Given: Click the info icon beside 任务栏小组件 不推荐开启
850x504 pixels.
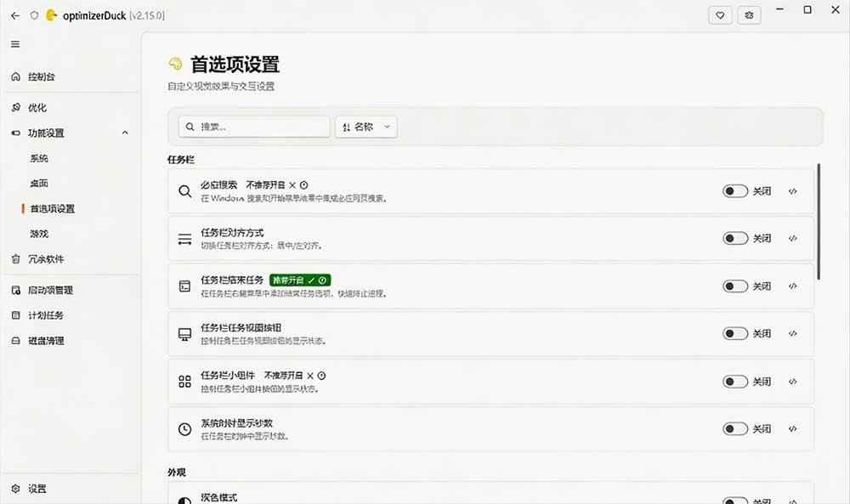Looking at the screenshot, I should coord(321,376).
